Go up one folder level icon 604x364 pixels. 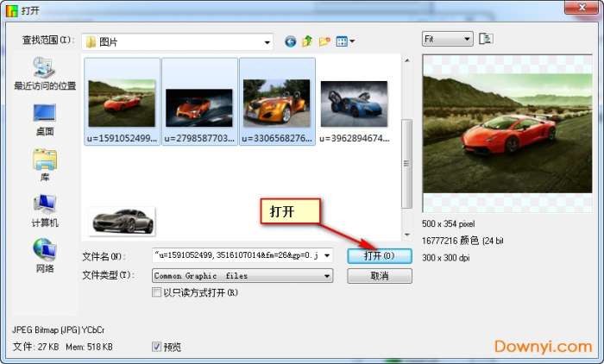[x=307, y=41]
